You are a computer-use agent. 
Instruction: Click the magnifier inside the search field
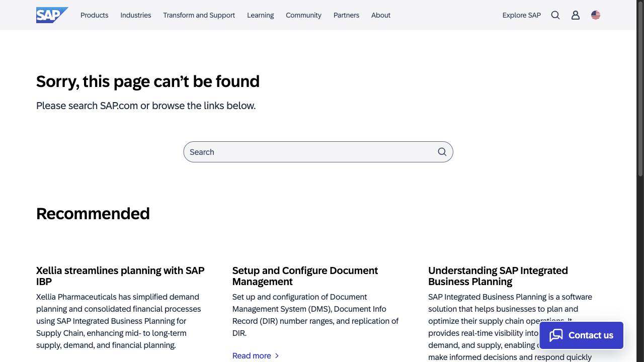point(442,152)
